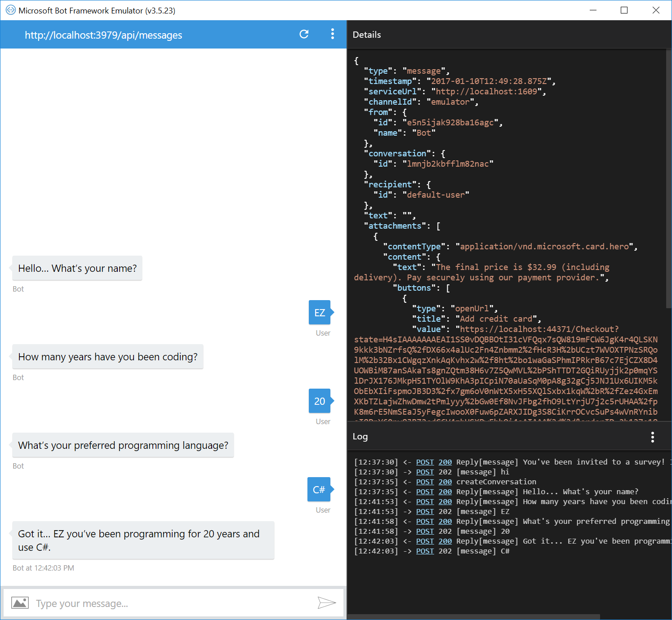
Task: Close the emulator window
Action: tap(656, 10)
